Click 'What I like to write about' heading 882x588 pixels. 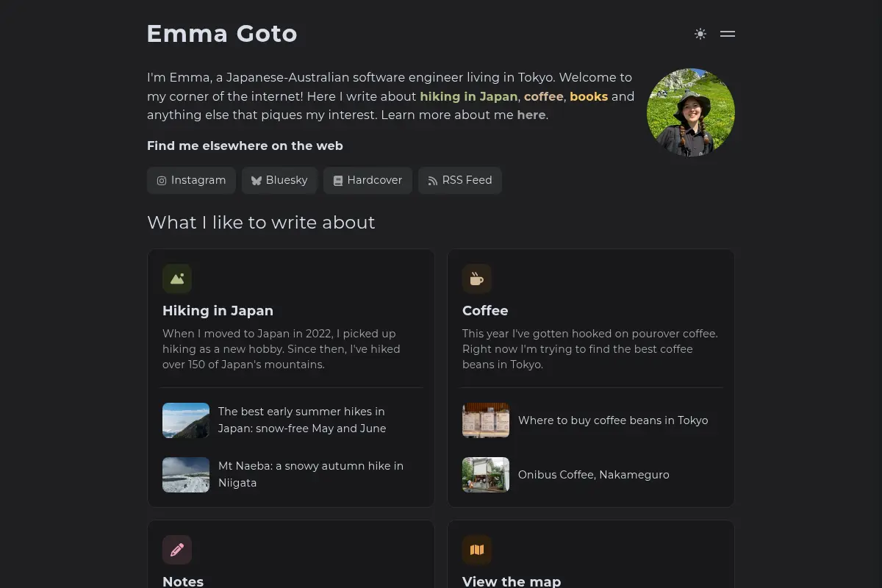pos(261,222)
